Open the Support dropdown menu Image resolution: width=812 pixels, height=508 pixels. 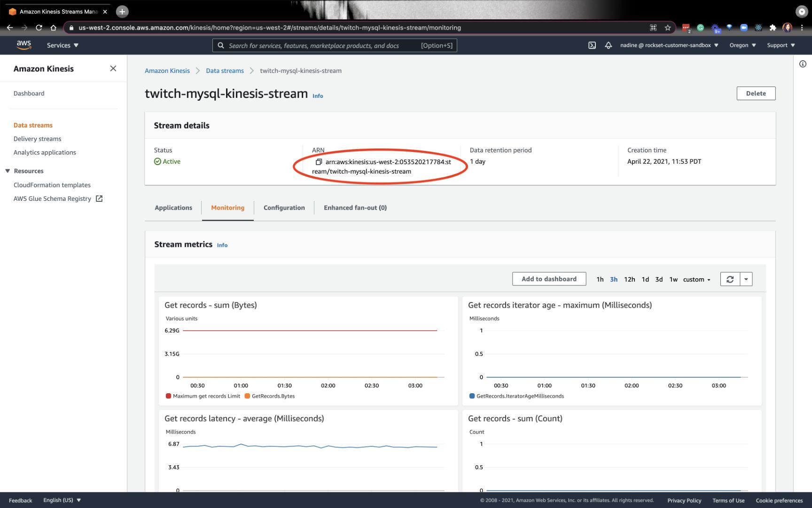point(781,45)
